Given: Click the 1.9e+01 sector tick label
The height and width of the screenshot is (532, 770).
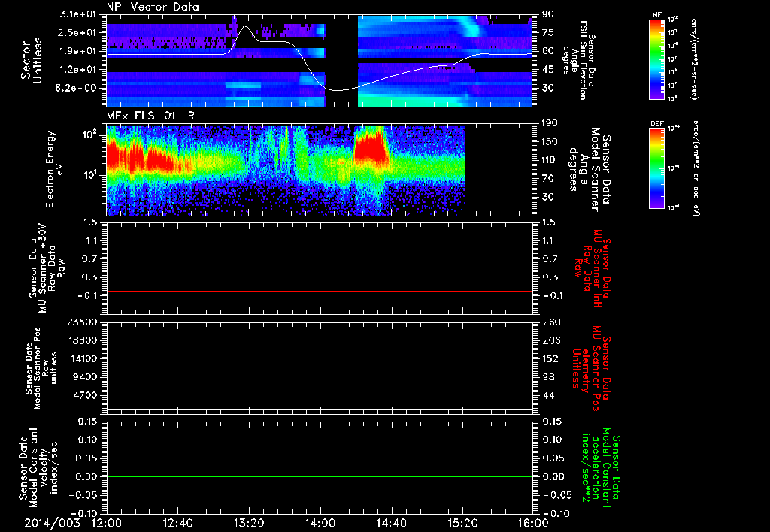Looking at the screenshot, I should 79,51.
